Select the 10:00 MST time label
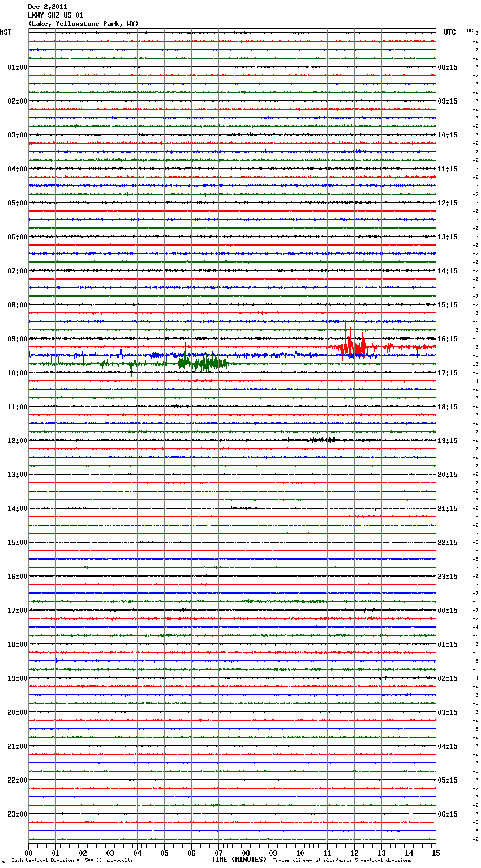The image size is (481, 868). (x=17, y=373)
